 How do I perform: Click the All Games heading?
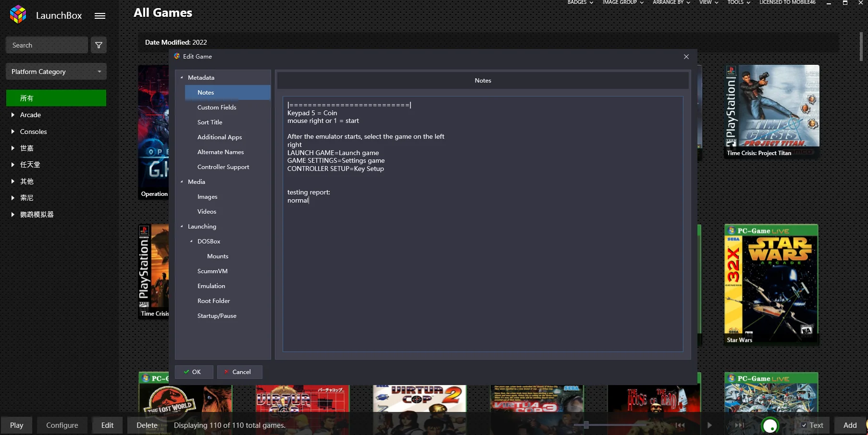pos(163,13)
